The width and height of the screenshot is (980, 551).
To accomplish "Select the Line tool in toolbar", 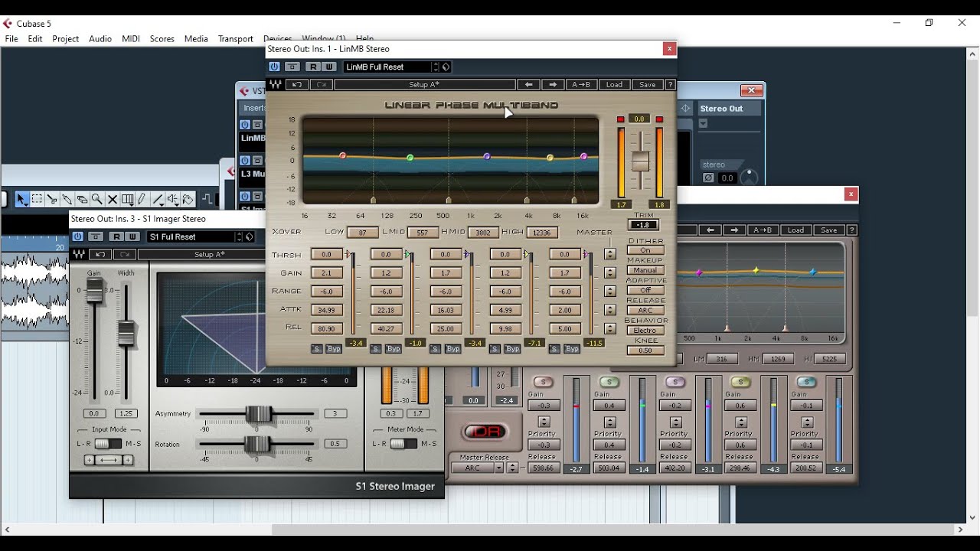I will pos(158,200).
